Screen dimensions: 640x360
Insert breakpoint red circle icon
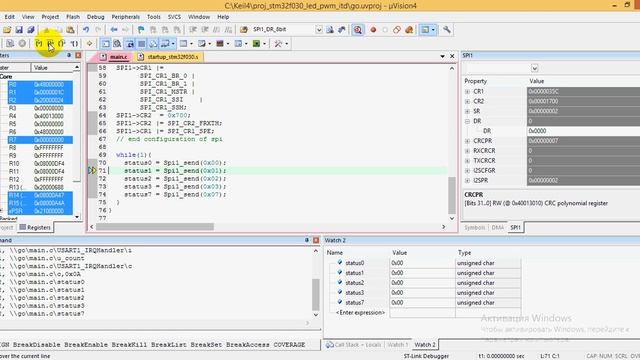click(373, 30)
